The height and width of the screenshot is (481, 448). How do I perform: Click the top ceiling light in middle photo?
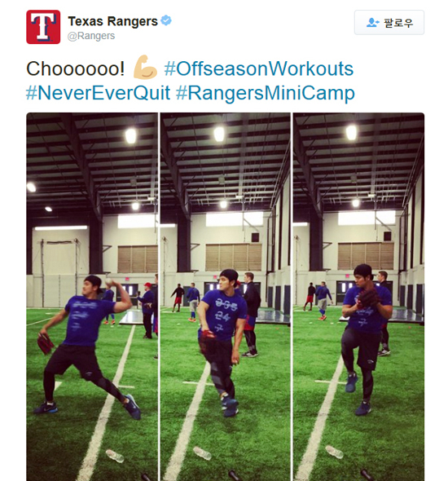pyautogui.click(x=219, y=135)
